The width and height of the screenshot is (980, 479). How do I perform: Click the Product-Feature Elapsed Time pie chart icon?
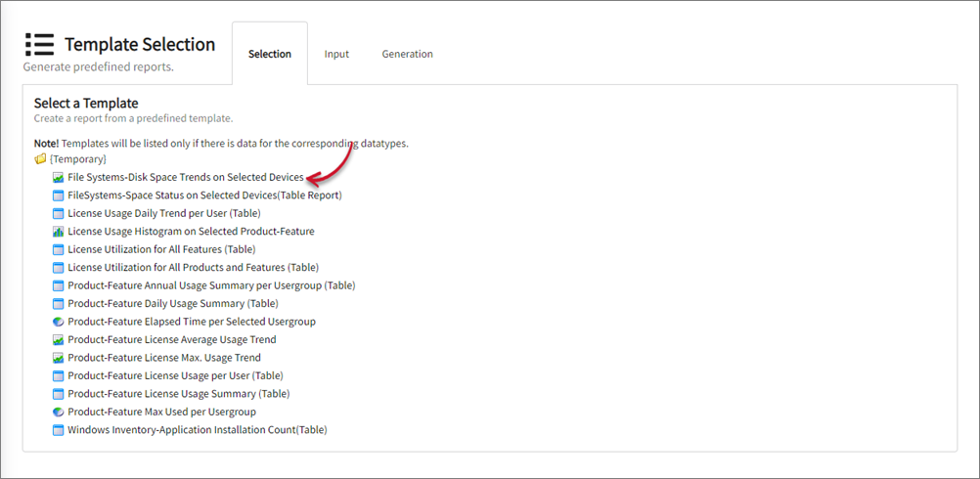(58, 322)
